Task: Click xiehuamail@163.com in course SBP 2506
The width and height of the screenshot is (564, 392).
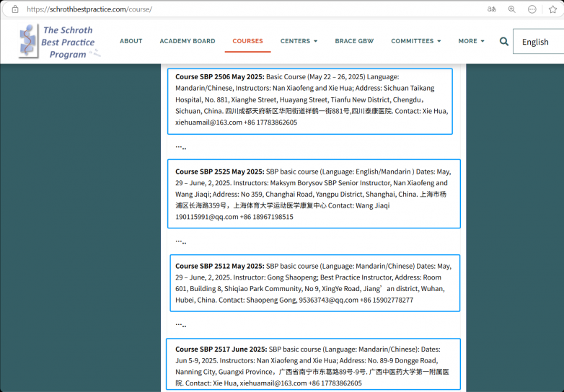Action: tap(208, 122)
